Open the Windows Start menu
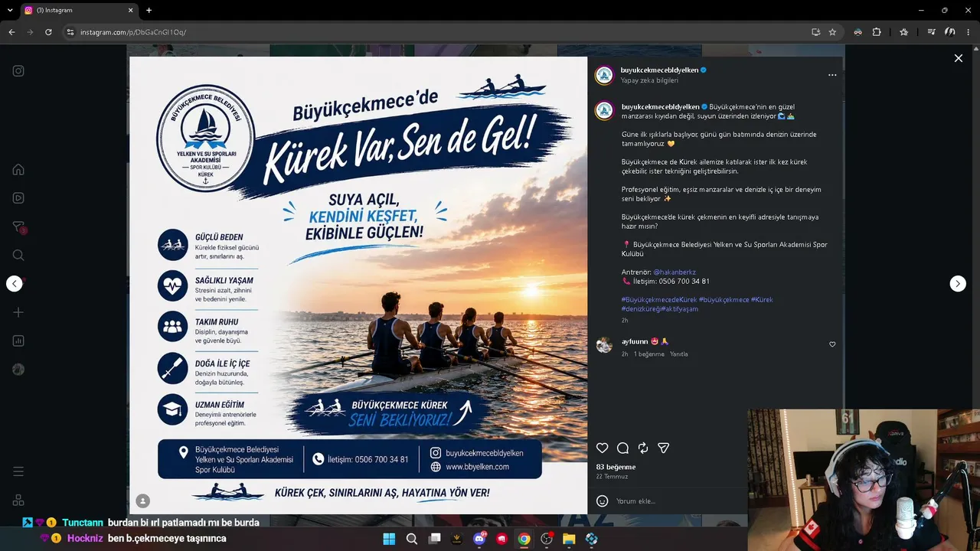Viewport: 980px width, 551px height. pyautogui.click(x=389, y=539)
